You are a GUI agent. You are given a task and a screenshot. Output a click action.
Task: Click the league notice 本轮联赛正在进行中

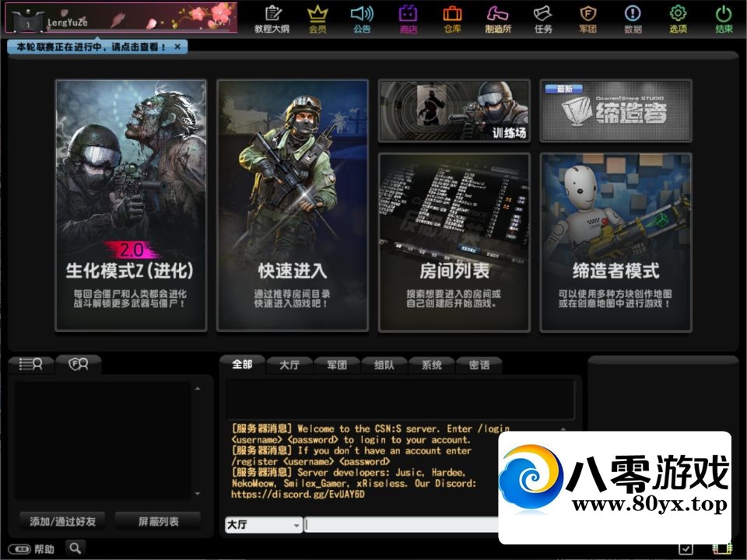tap(90, 47)
